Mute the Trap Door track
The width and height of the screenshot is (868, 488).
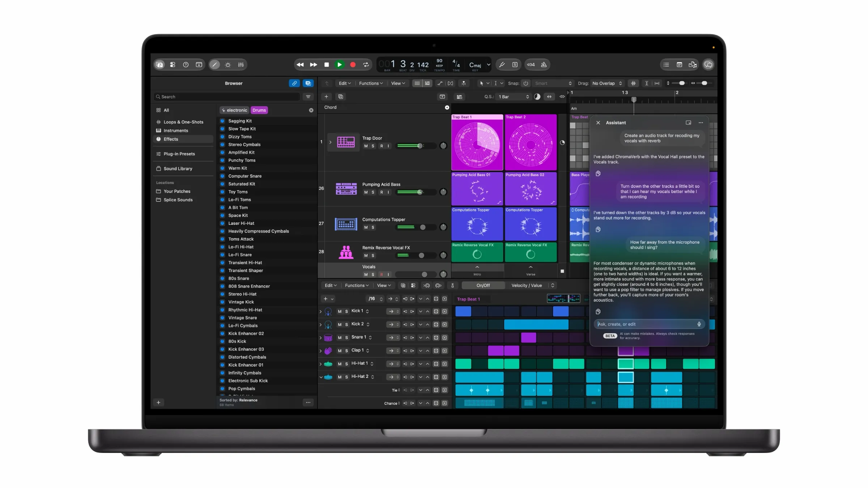pos(366,146)
